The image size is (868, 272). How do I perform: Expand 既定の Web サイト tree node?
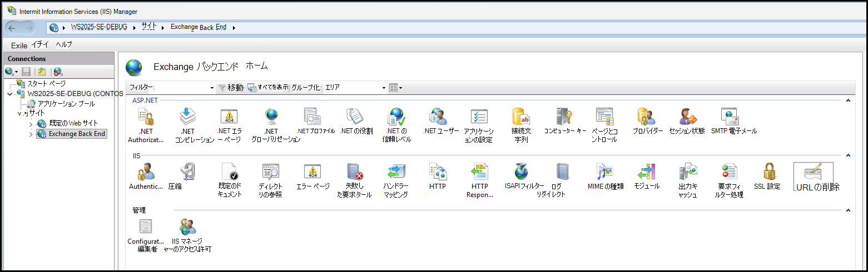pos(31,124)
